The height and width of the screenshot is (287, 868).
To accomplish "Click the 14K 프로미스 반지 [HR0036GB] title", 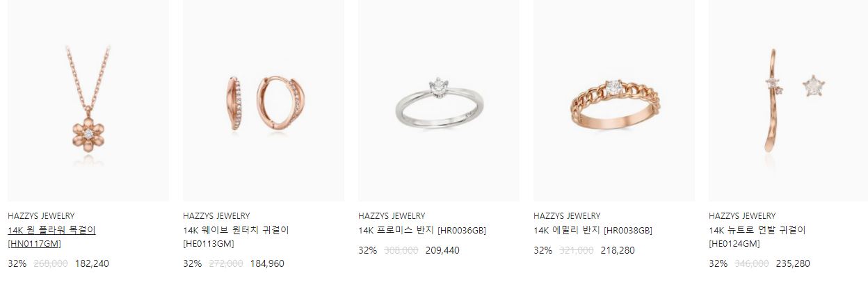I will point(422,230).
